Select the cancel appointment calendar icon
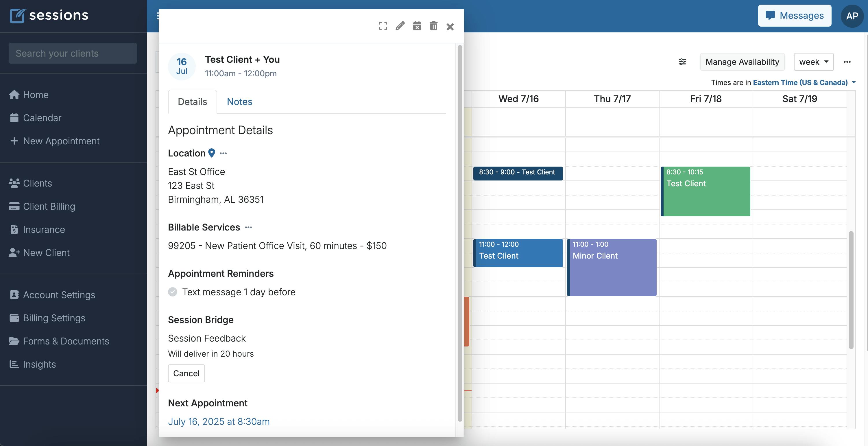The width and height of the screenshot is (868, 446). click(417, 26)
